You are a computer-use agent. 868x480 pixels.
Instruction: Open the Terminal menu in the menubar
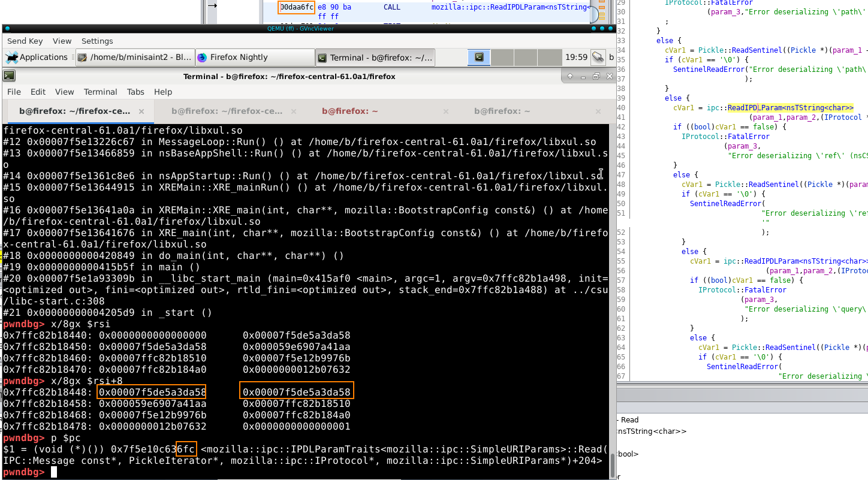100,92
